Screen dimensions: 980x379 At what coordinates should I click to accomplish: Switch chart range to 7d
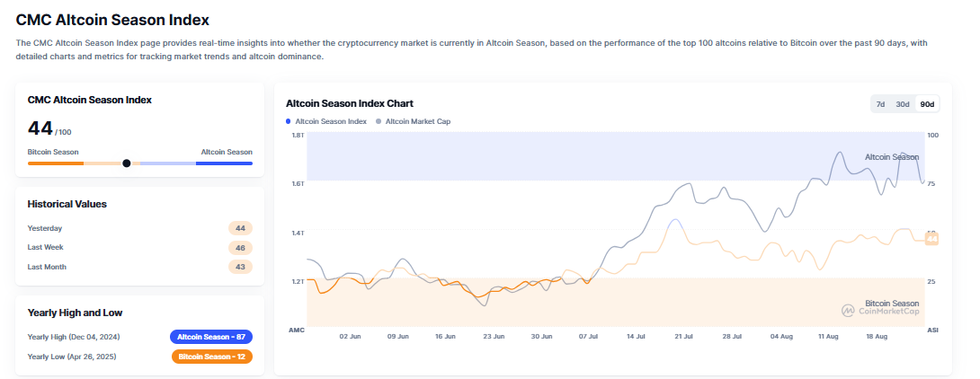click(881, 104)
